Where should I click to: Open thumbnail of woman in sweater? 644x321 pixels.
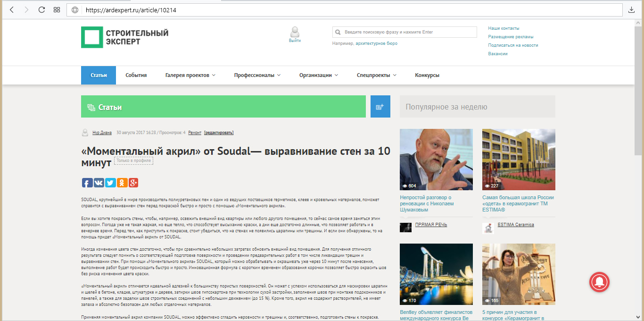pyautogui.click(x=519, y=274)
